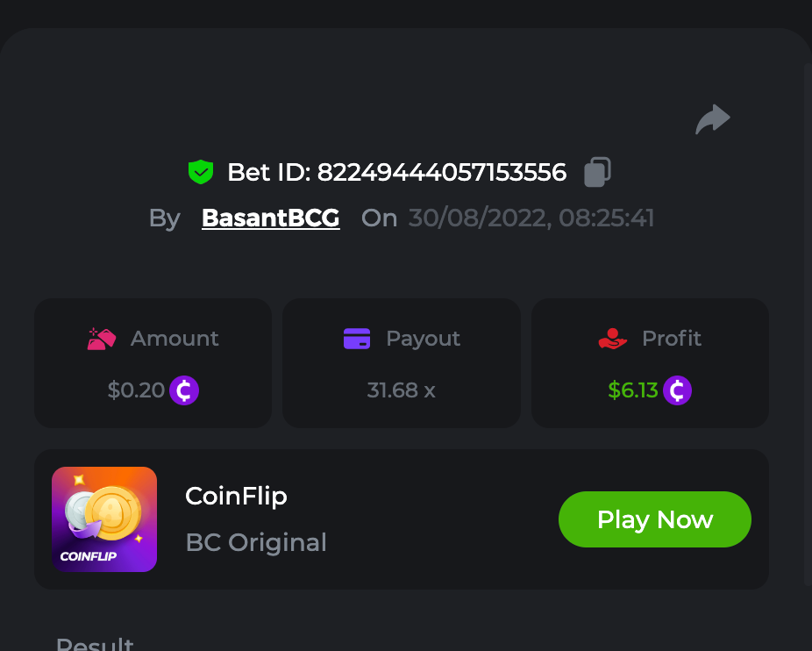The width and height of the screenshot is (812, 651).
Task: Click the $6.13 profit value
Action: coord(633,390)
